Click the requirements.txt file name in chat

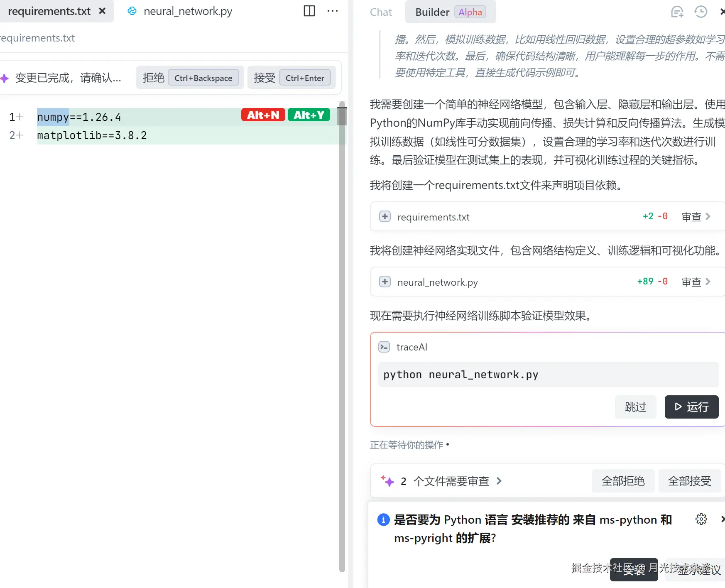click(434, 217)
